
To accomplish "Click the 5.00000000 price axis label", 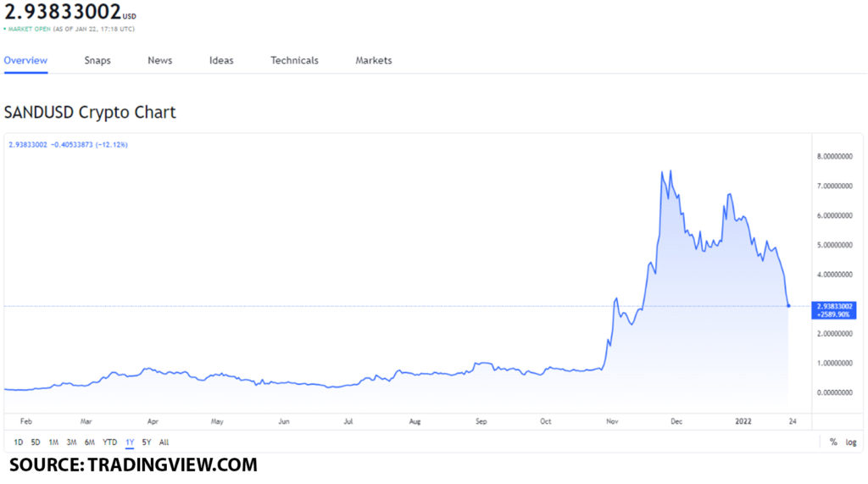I will pyautogui.click(x=834, y=245).
